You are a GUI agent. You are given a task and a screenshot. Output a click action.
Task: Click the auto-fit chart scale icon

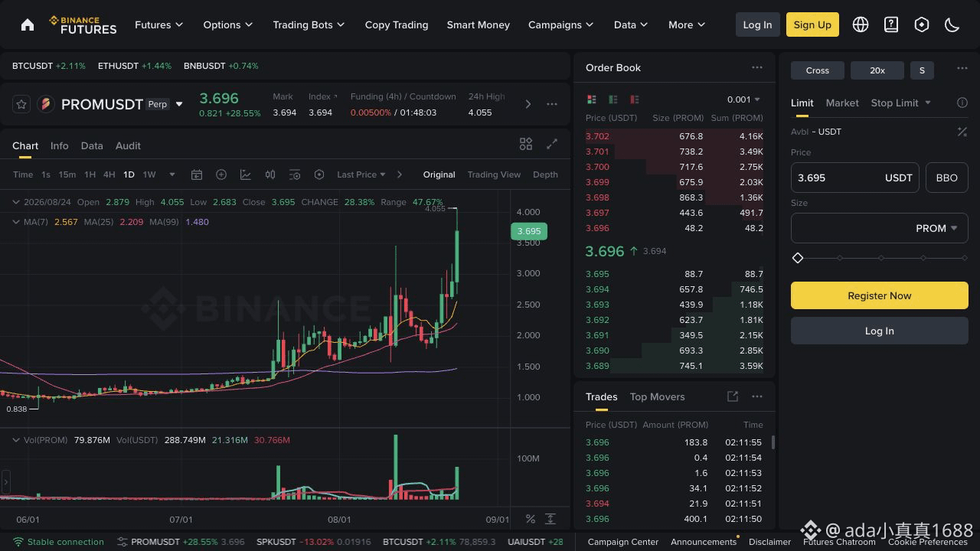[550, 519]
